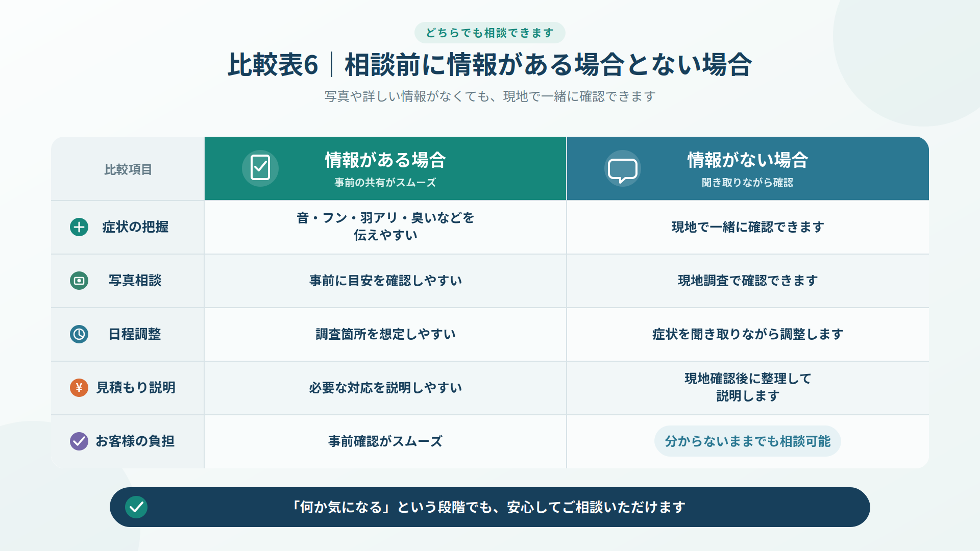Click the どちらでも相談できます pill label
Screen dimensions: 980x551
489,33
